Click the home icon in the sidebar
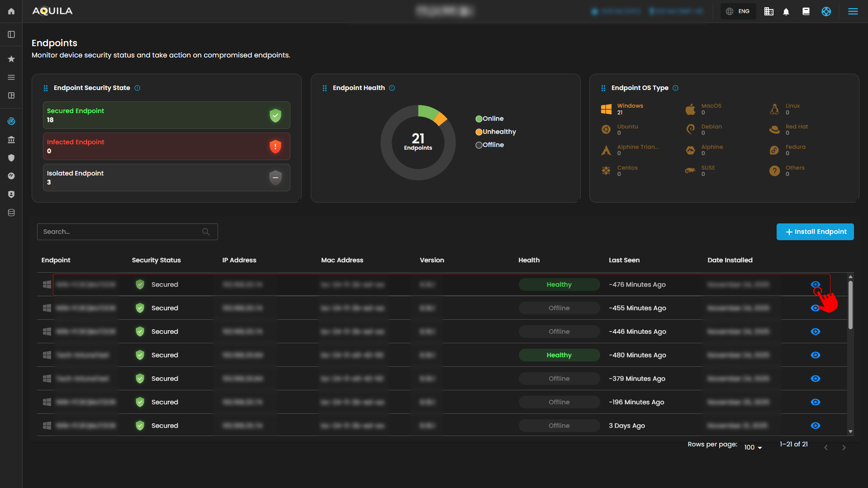The image size is (868, 488). pos(11,11)
